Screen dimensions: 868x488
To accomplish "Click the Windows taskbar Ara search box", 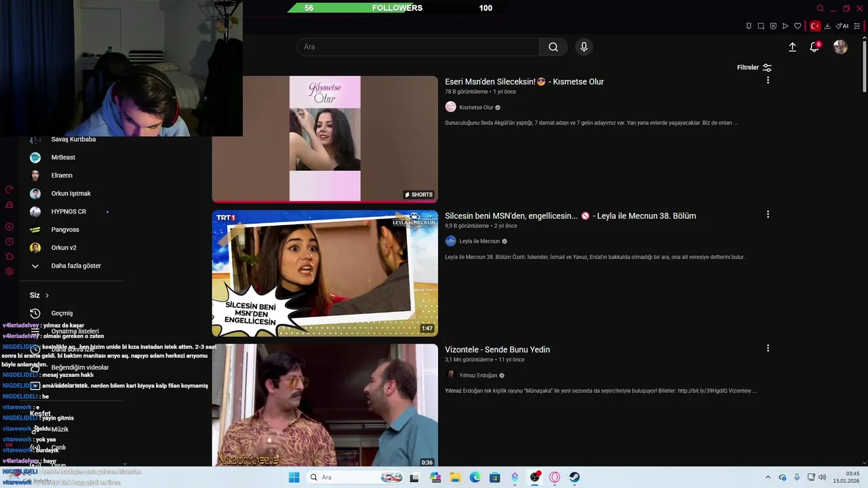I will [x=355, y=477].
